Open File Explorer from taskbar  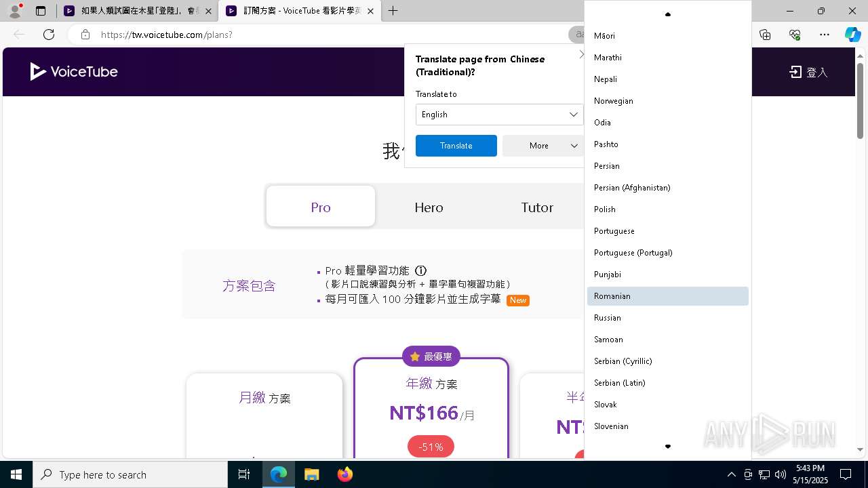(311, 474)
